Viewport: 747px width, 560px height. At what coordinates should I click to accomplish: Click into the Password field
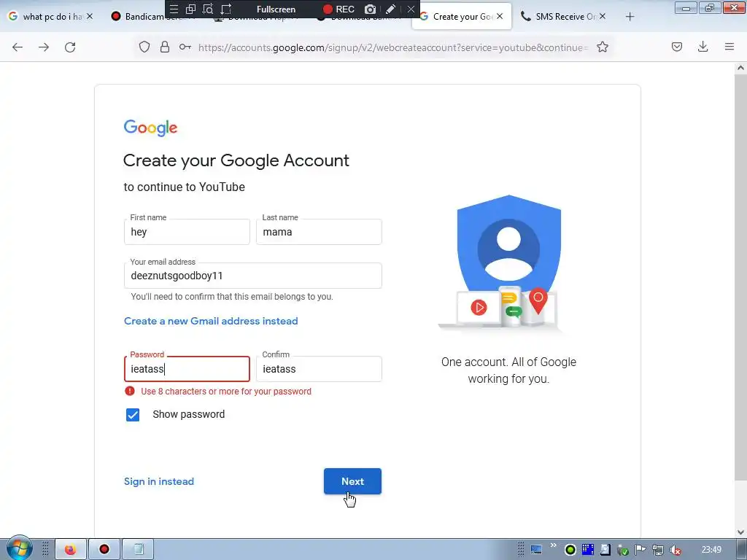coord(187,369)
